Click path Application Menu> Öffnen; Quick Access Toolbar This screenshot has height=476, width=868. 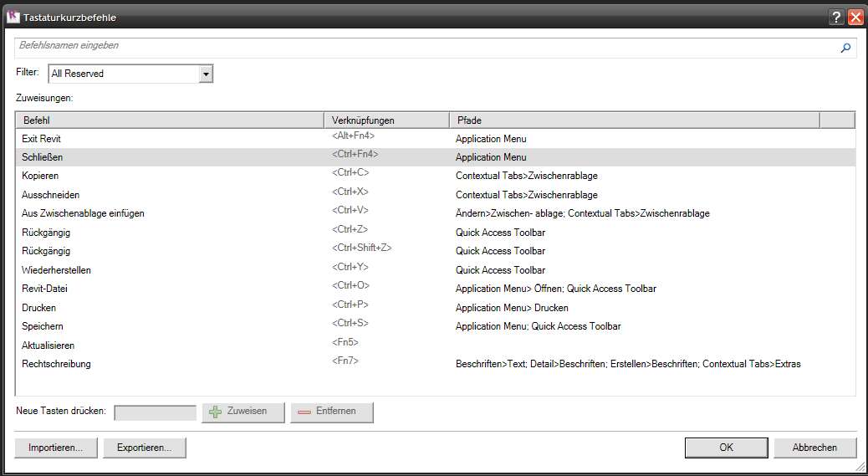(x=556, y=289)
